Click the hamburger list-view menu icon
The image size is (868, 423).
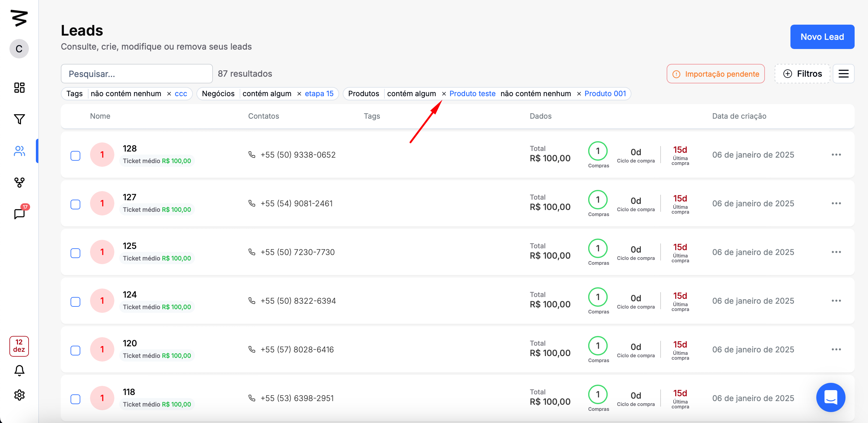[843, 73]
